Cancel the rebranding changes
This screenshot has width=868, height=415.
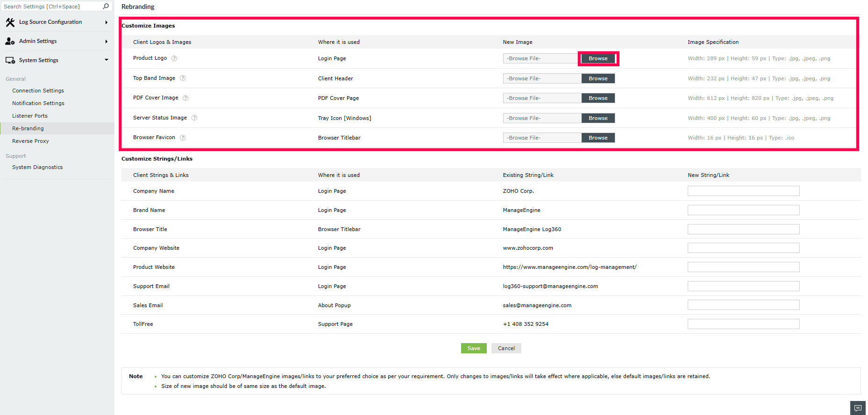click(x=506, y=348)
